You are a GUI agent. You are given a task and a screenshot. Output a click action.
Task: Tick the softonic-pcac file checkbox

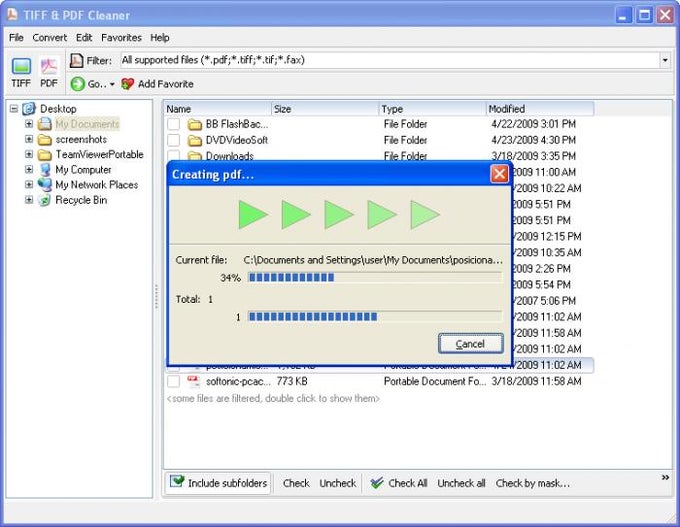[x=173, y=381]
